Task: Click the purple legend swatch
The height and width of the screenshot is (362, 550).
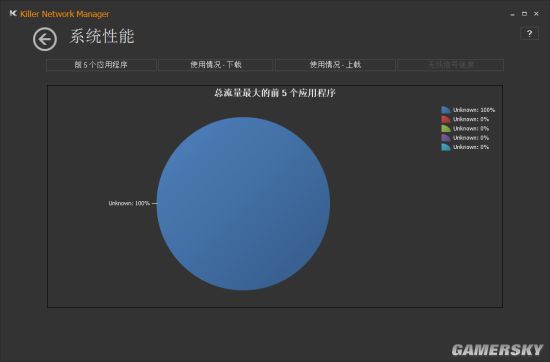Action: pyautogui.click(x=446, y=138)
